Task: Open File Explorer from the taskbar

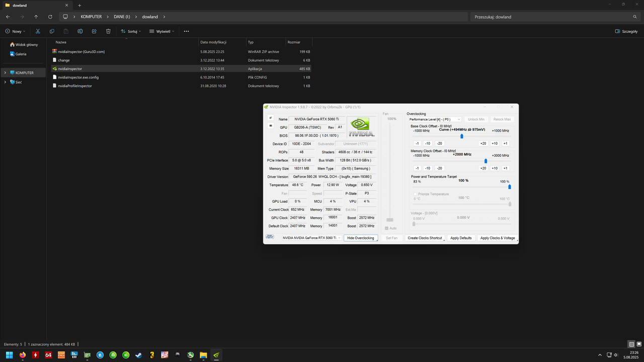Action: pyautogui.click(x=203, y=355)
